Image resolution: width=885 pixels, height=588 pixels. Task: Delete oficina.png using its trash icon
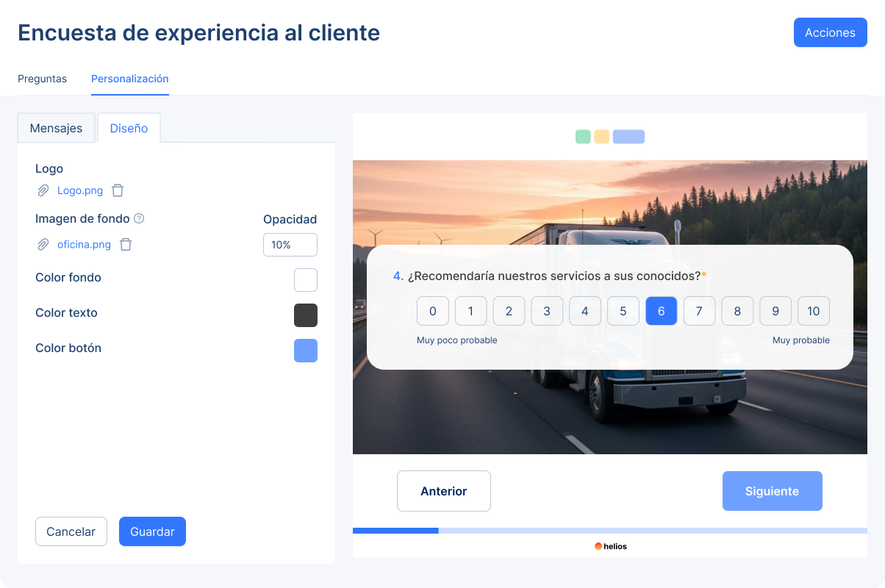[126, 244]
